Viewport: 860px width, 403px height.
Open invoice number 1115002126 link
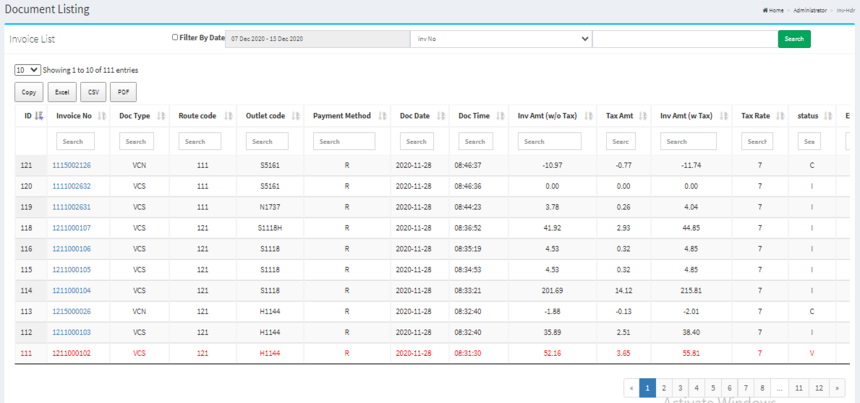(72, 164)
